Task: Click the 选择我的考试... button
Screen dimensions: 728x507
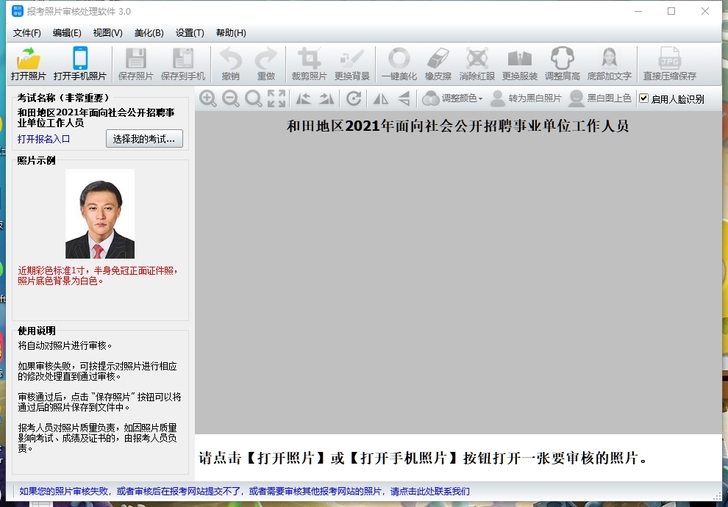Action: click(144, 139)
